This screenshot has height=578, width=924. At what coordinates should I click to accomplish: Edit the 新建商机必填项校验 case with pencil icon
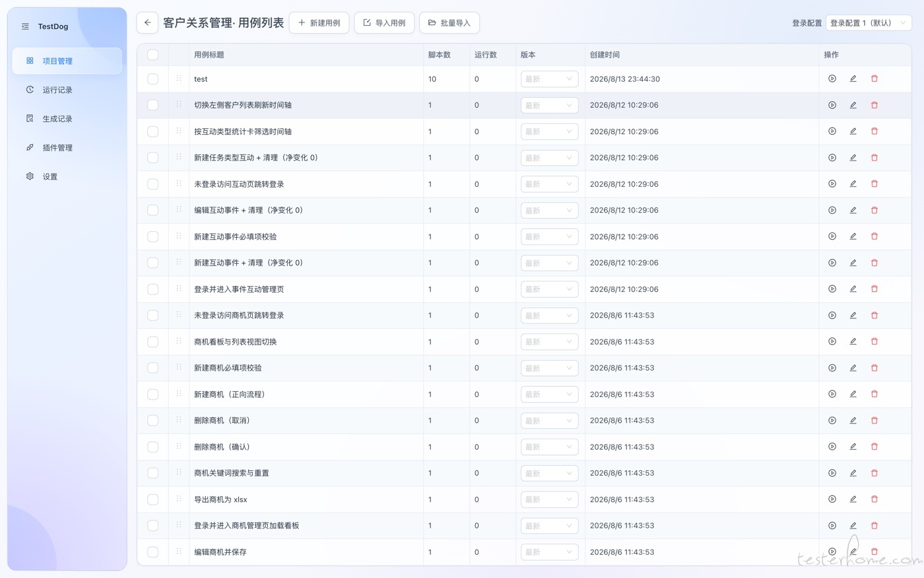(x=853, y=368)
